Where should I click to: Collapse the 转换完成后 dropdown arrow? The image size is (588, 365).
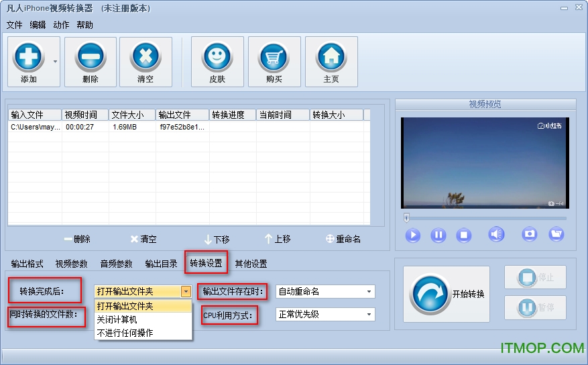[x=186, y=291]
